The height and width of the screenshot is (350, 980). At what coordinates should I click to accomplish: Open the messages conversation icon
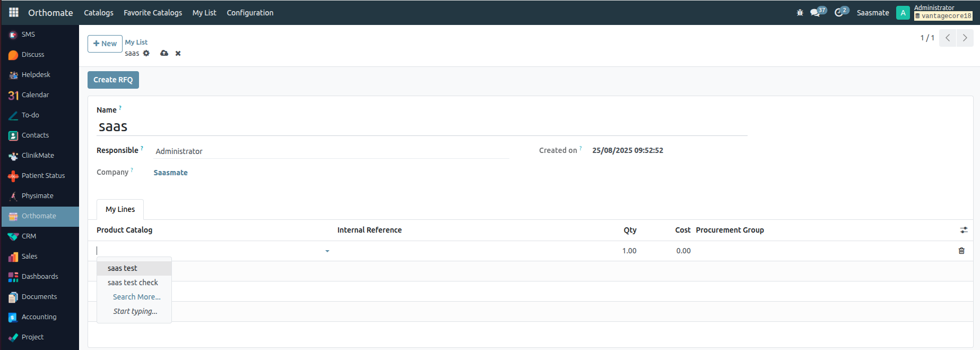(815, 13)
